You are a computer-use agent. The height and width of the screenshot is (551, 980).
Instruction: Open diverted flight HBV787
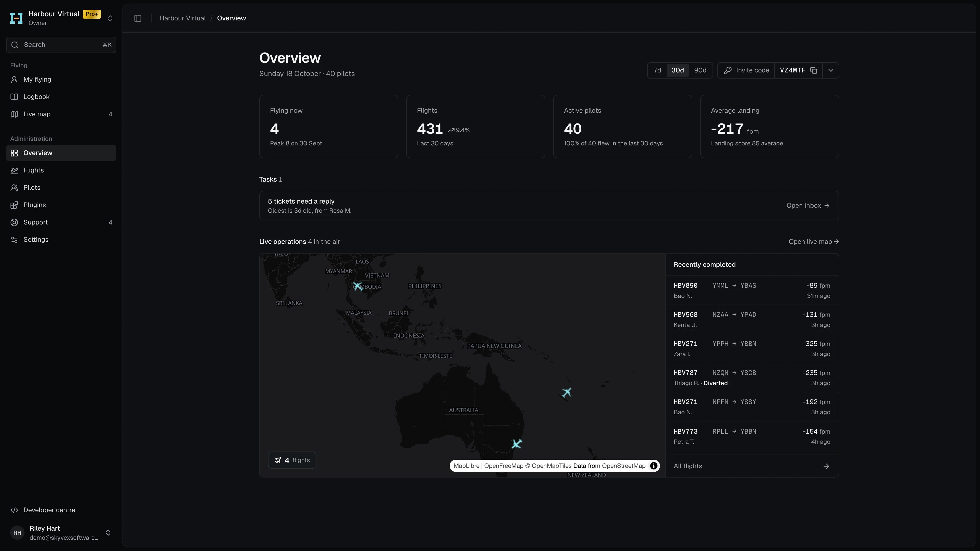coord(752,378)
